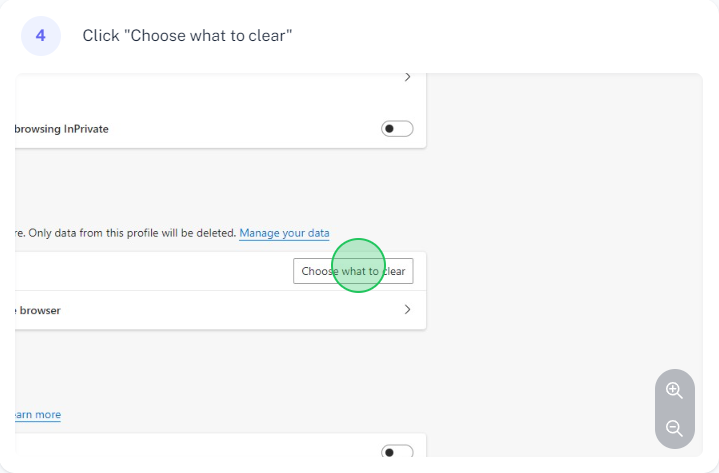Select the browser row label text

click(38, 310)
